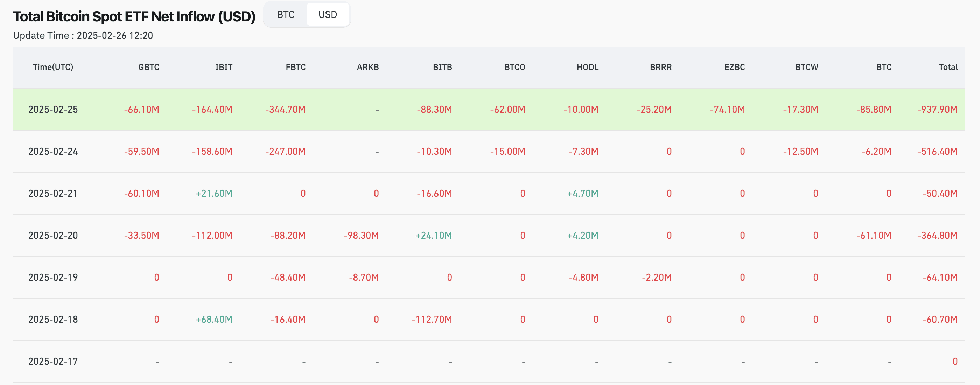Click the -98.30M ARKB value
Image resolution: width=980 pixels, height=385 pixels.
[x=361, y=236]
